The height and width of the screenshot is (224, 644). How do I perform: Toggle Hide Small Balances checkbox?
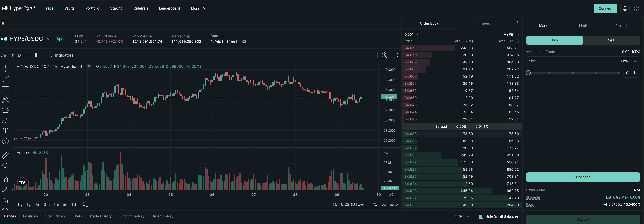click(x=481, y=216)
